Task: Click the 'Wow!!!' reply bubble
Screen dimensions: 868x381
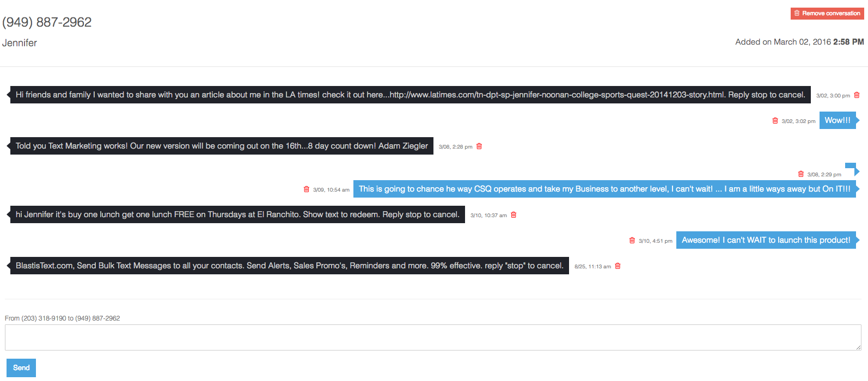Action: (x=837, y=120)
